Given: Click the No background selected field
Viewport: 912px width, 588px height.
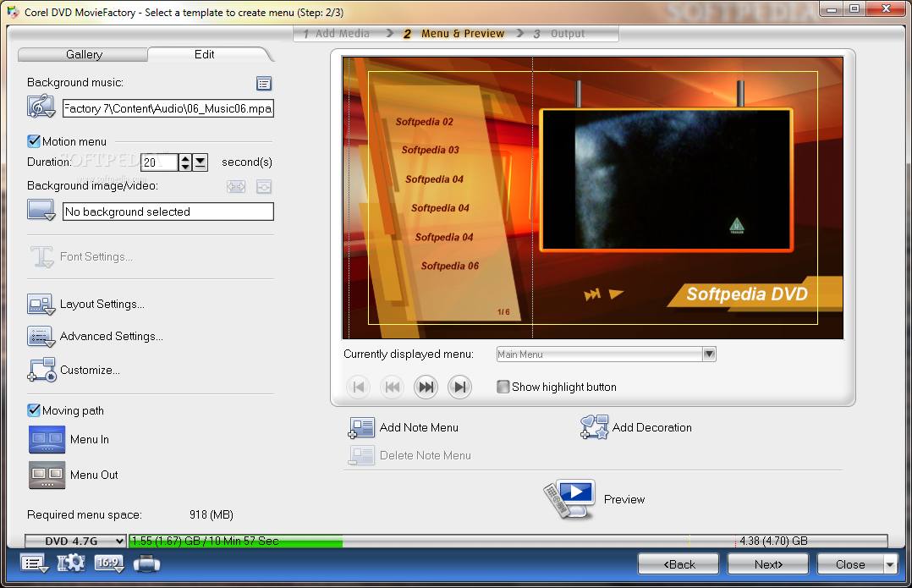Looking at the screenshot, I should pyautogui.click(x=168, y=212).
